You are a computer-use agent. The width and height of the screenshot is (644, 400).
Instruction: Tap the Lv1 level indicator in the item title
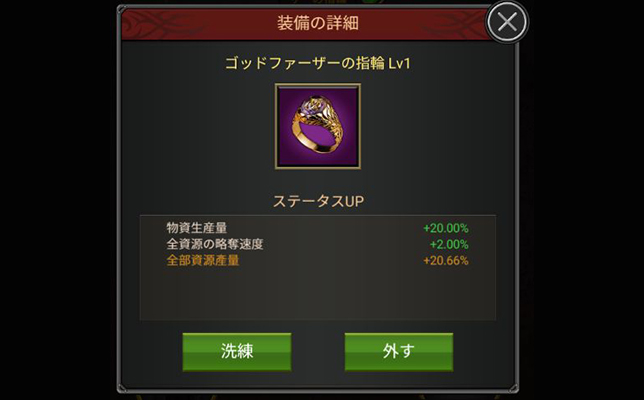point(399,64)
